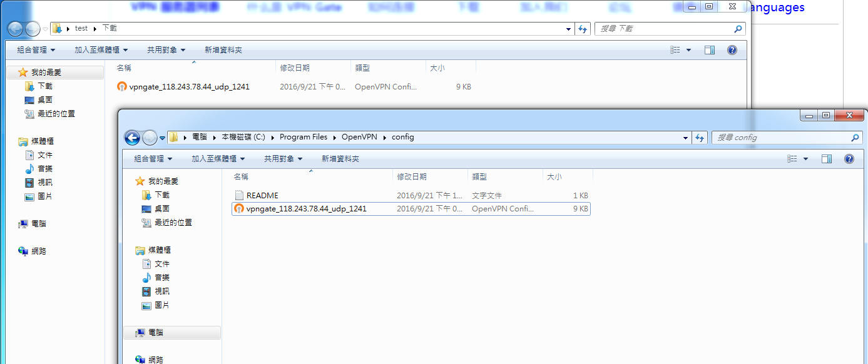Select 音樂 in 下載 window sidebar
This screenshot has height=364, width=868.
(39, 169)
